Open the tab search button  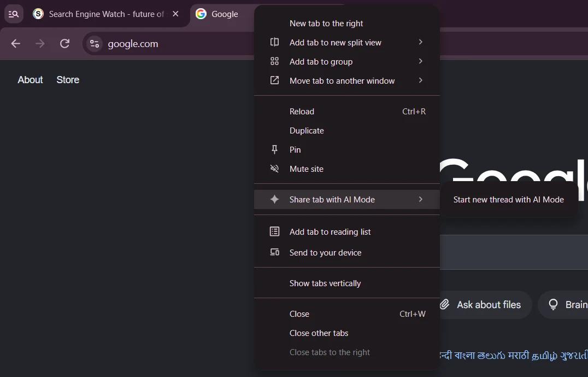[x=14, y=14]
